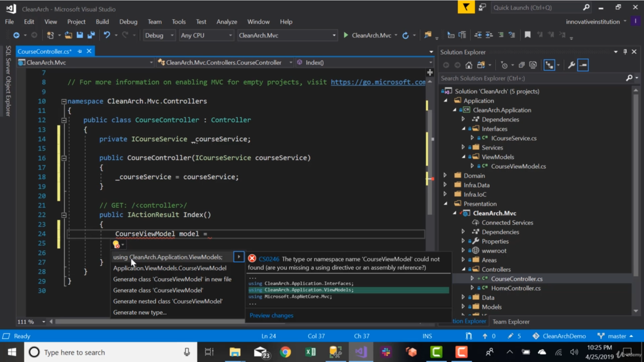
Task: Toggle a bookmark with the toolbar bookmark icon
Action: (x=528, y=35)
